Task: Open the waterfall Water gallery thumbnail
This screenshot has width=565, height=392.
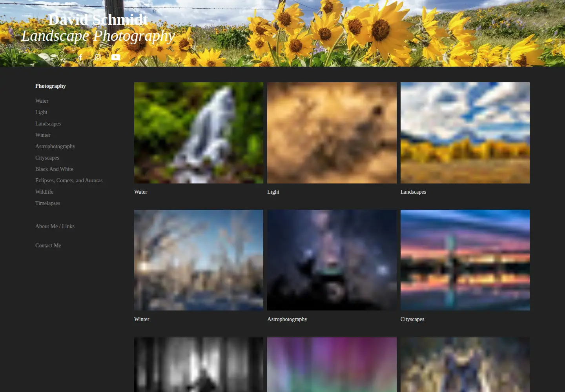Action: pos(199,133)
